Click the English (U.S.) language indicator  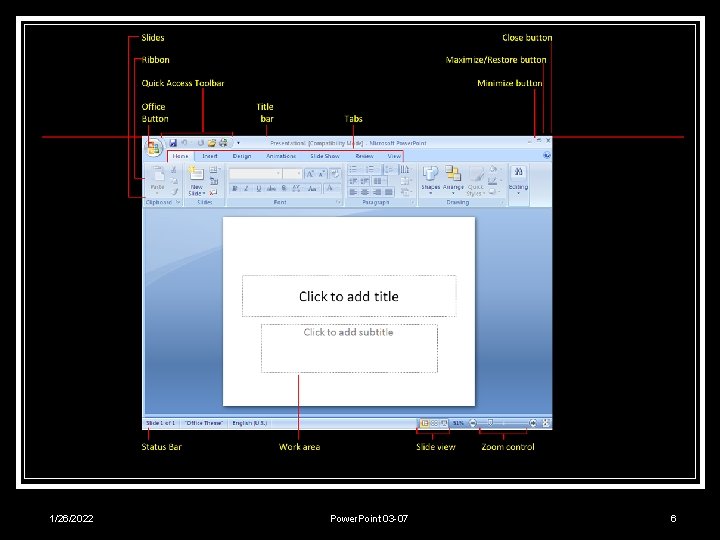[x=249, y=423]
